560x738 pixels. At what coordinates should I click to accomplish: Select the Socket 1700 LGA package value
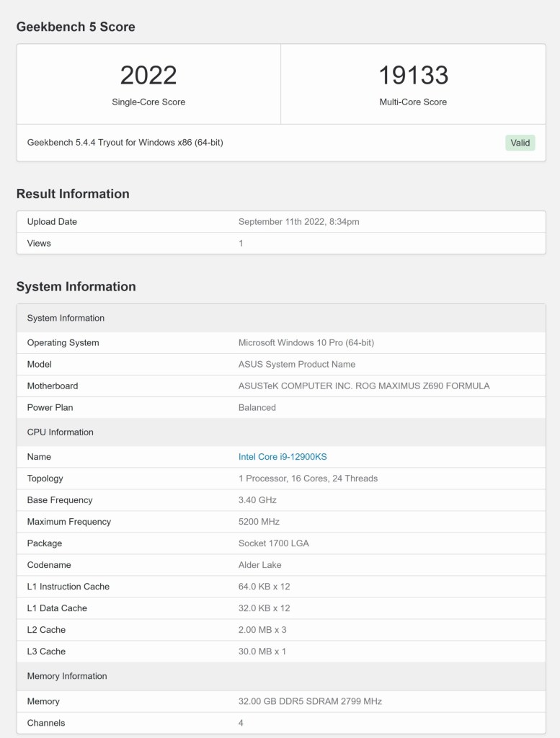click(x=274, y=543)
